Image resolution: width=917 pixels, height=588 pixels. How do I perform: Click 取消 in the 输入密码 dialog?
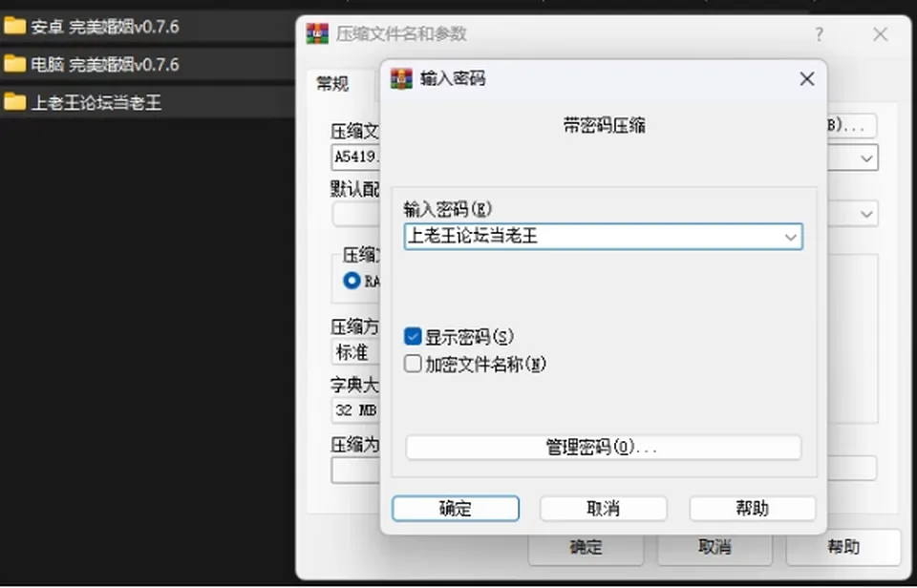(x=603, y=509)
